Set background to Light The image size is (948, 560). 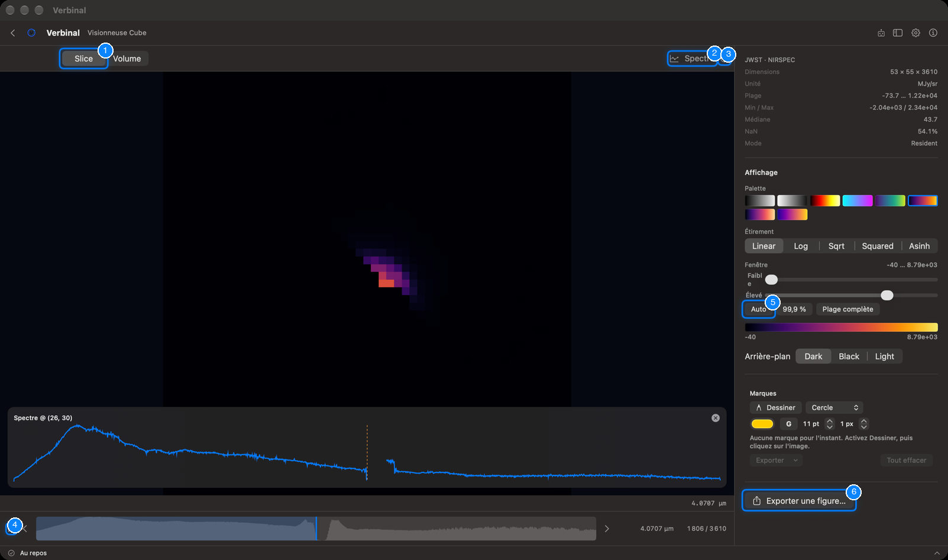[x=884, y=357]
